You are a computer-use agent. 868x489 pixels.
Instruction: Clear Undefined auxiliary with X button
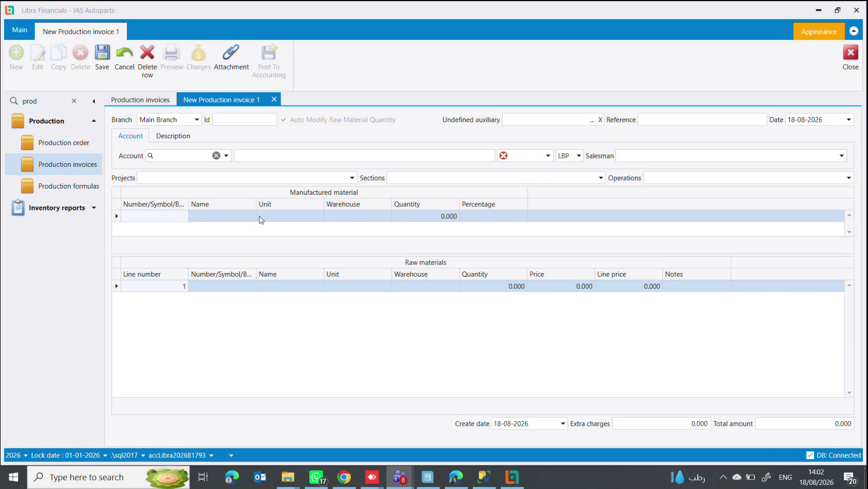[x=600, y=120]
